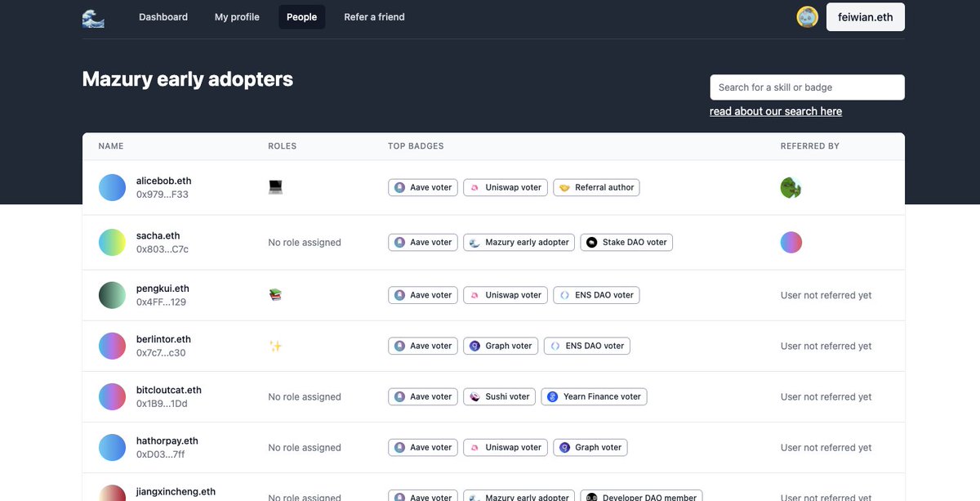
Task: Open the pengkui.eth profile name
Action: pyautogui.click(x=163, y=289)
